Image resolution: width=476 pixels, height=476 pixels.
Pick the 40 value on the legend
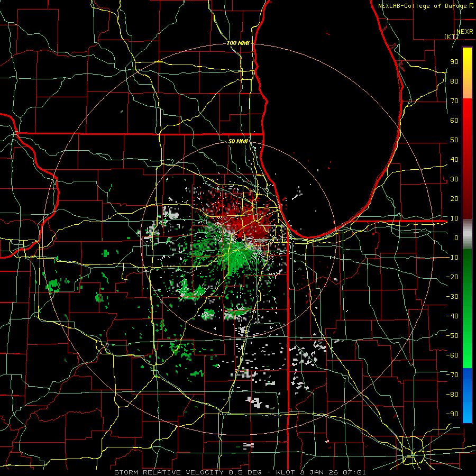point(454,159)
